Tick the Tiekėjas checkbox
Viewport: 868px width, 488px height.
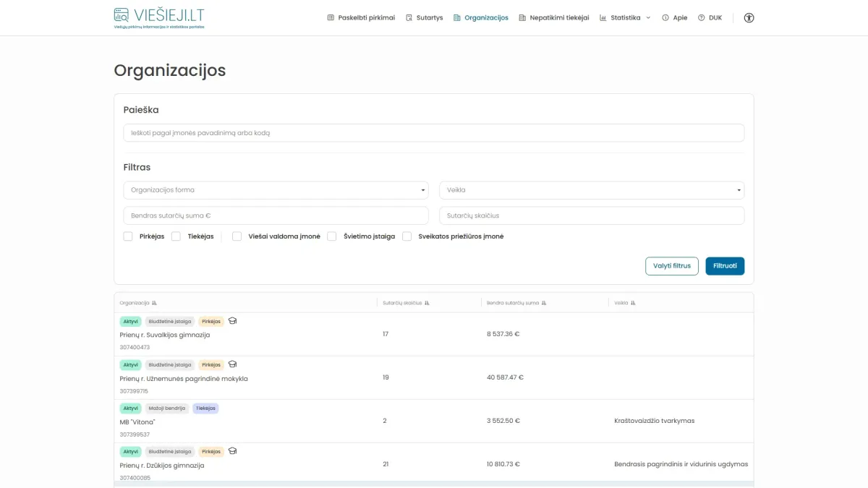click(176, 236)
